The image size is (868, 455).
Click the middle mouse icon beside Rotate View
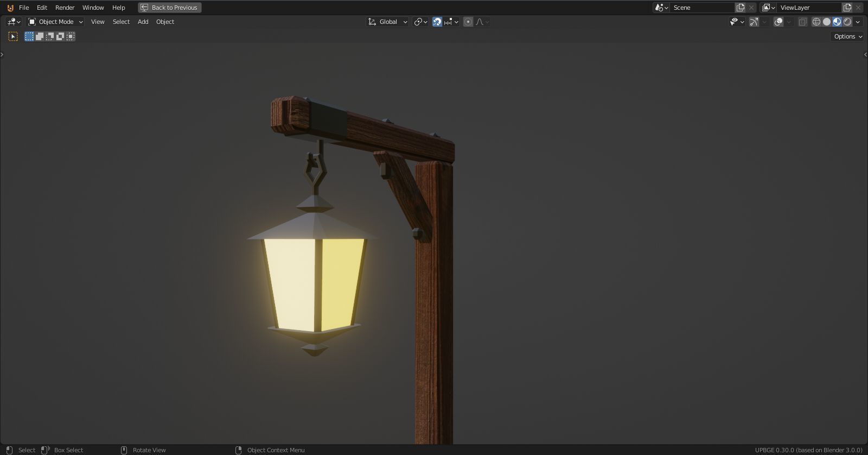124,450
